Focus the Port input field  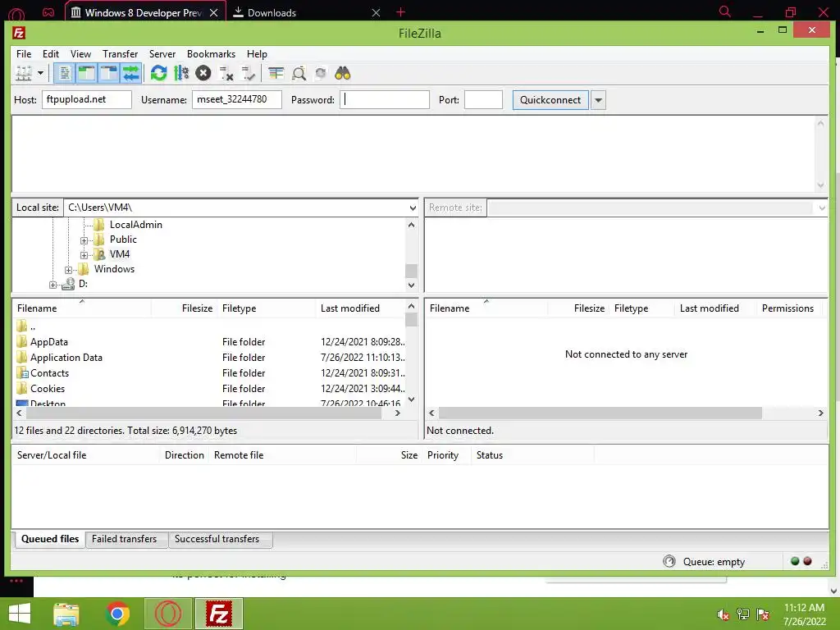pyautogui.click(x=483, y=99)
